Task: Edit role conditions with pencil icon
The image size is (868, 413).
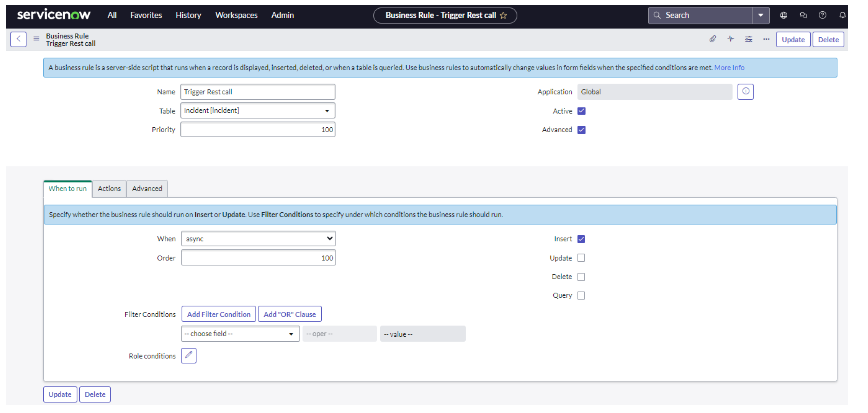Action: [x=188, y=355]
